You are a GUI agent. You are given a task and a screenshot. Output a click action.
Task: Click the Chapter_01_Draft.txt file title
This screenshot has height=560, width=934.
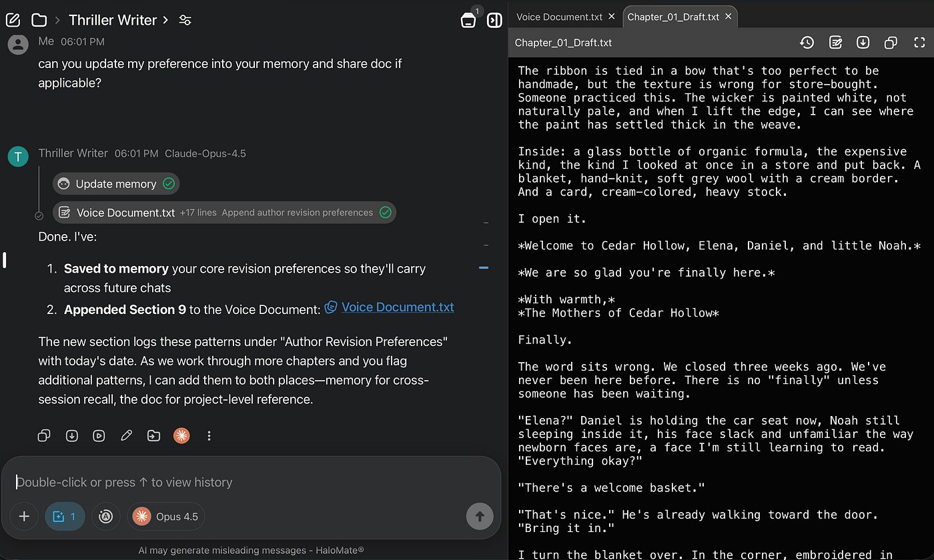tap(563, 43)
